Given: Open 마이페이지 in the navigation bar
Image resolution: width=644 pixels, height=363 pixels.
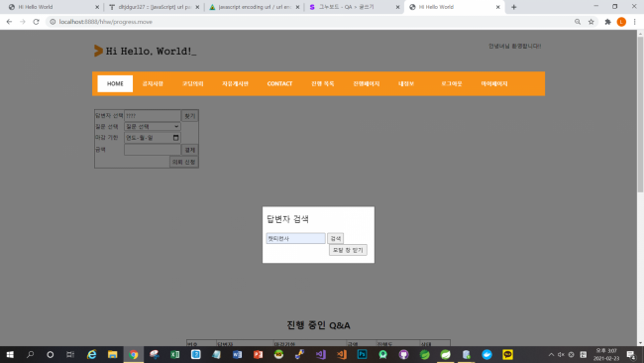Looking at the screenshot, I should coord(494,83).
